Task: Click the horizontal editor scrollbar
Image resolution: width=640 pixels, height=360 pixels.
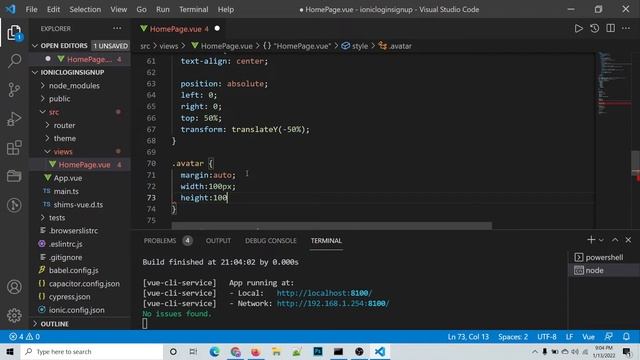Action: tap(331, 225)
